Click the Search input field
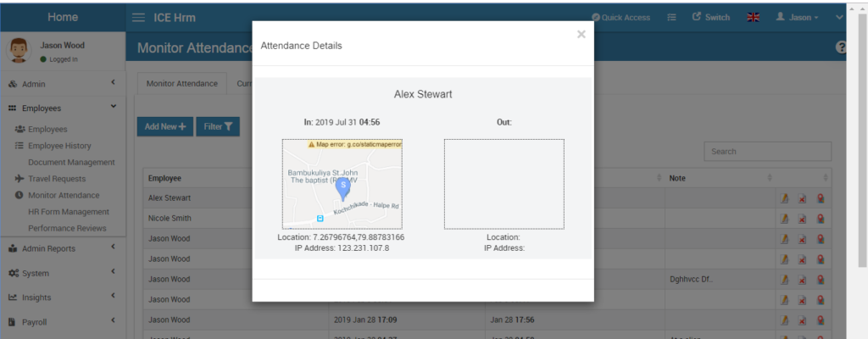 click(767, 151)
